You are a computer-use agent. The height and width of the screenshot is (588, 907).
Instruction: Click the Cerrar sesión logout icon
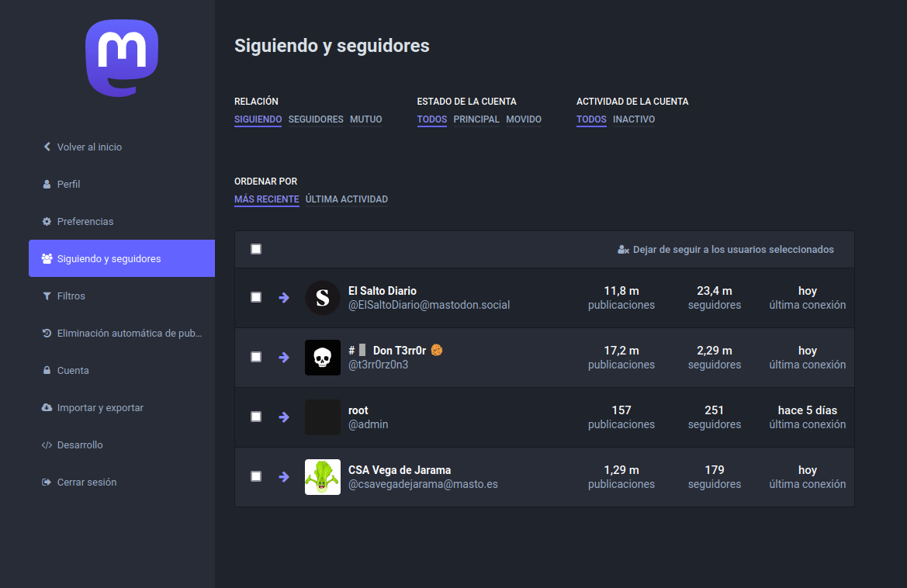(47, 482)
